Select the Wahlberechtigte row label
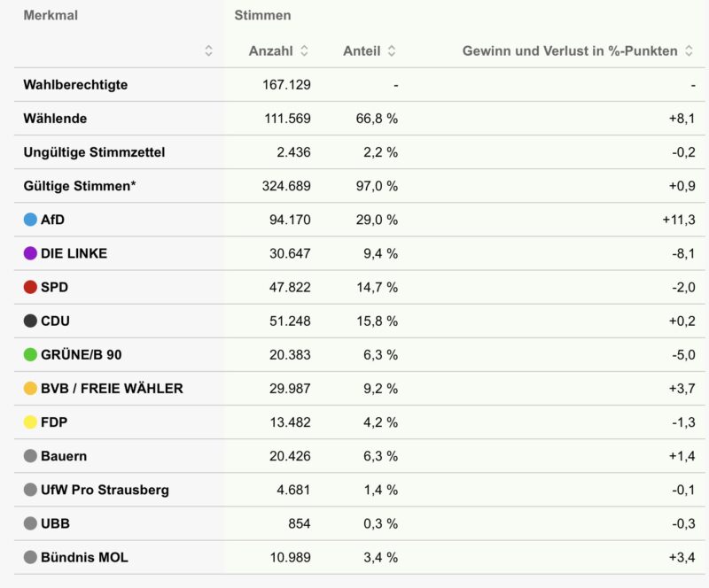This screenshot has width=709, height=588. coord(75,85)
